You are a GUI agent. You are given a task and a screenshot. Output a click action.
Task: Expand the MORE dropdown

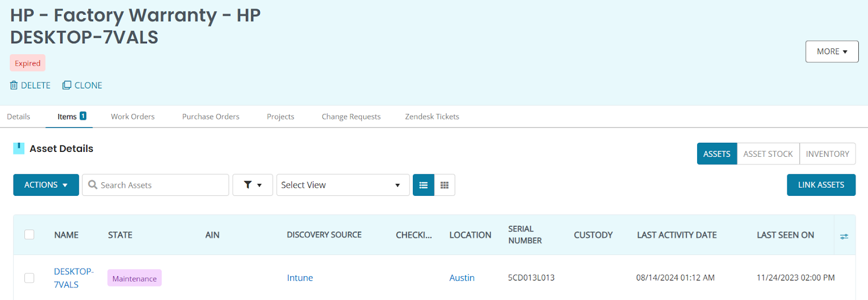[832, 52]
